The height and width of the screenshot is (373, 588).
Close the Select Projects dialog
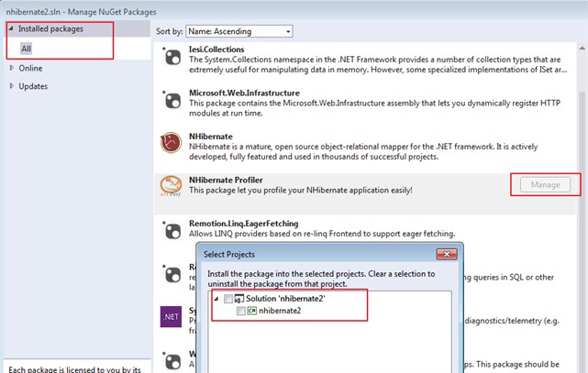(447, 254)
